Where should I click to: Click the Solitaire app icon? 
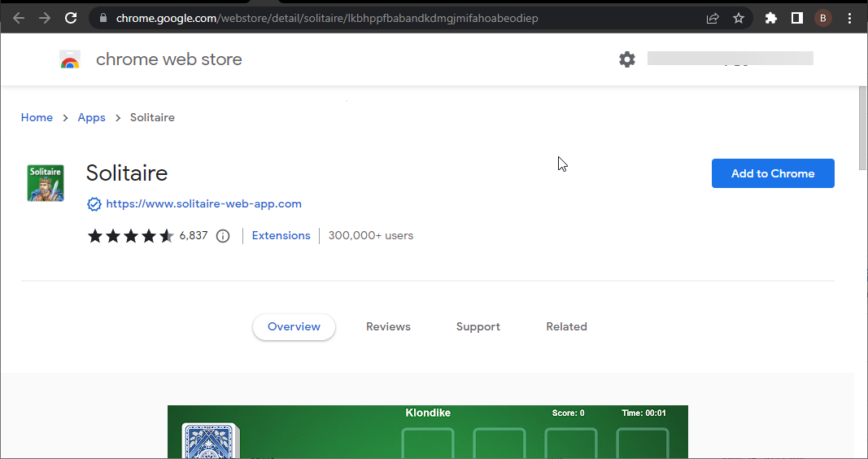(x=46, y=183)
